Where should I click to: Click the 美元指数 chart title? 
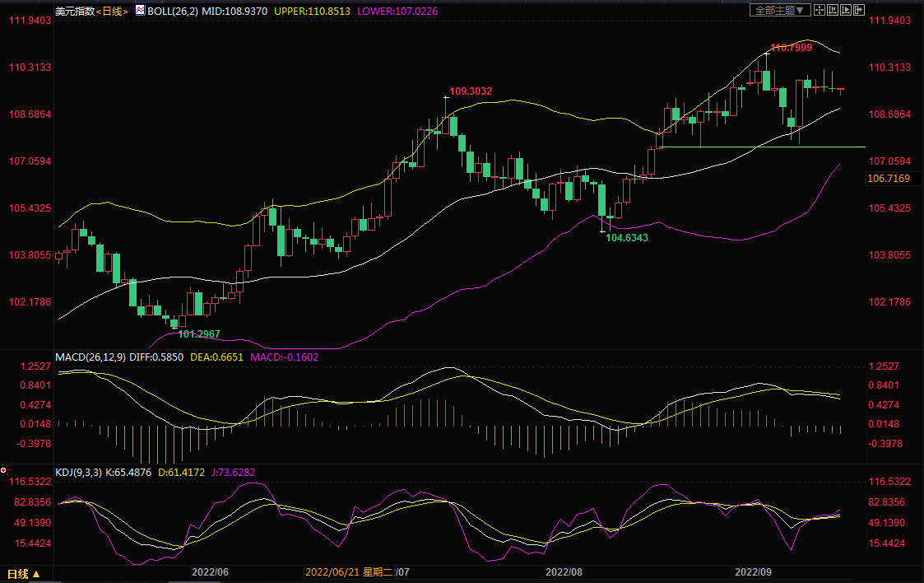click(x=74, y=11)
